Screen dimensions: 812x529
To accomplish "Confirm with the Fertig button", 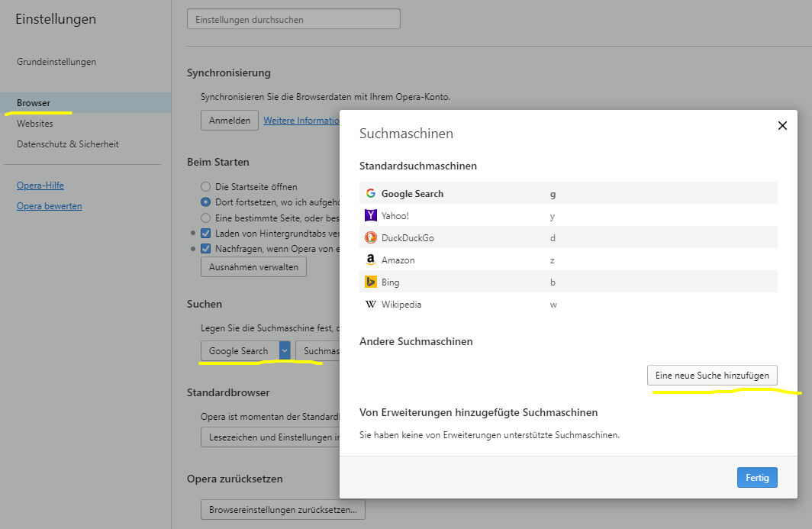I will (x=757, y=477).
